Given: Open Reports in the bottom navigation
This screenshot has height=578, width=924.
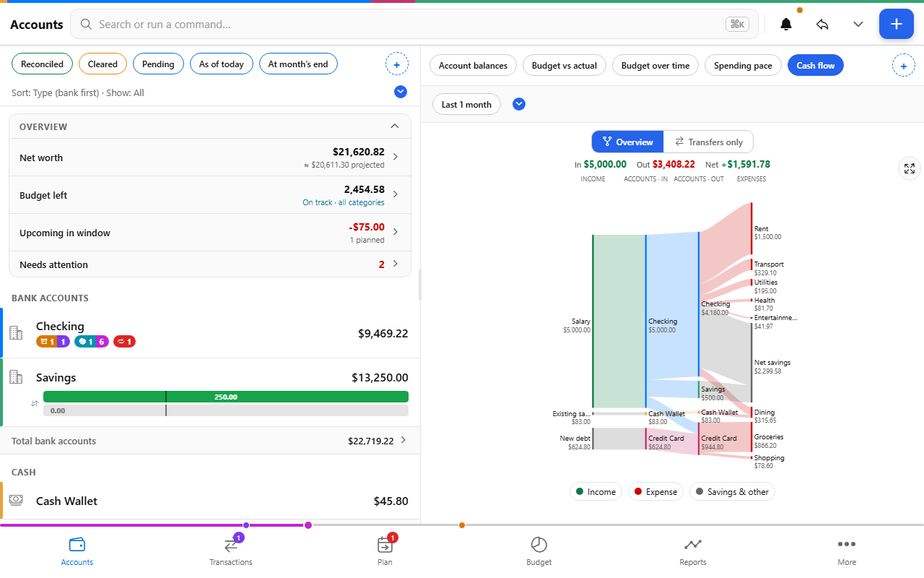Looking at the screenshot, I should 693,551.
